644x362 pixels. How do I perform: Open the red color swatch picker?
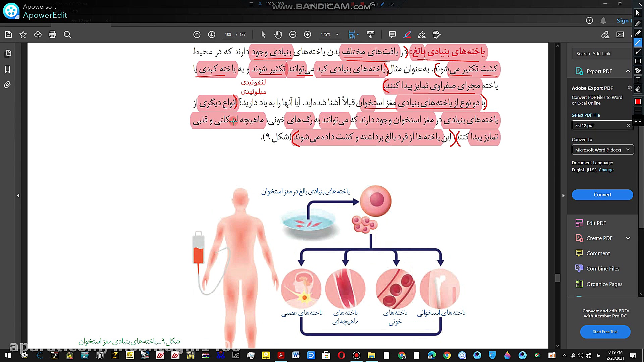(638, 102)
